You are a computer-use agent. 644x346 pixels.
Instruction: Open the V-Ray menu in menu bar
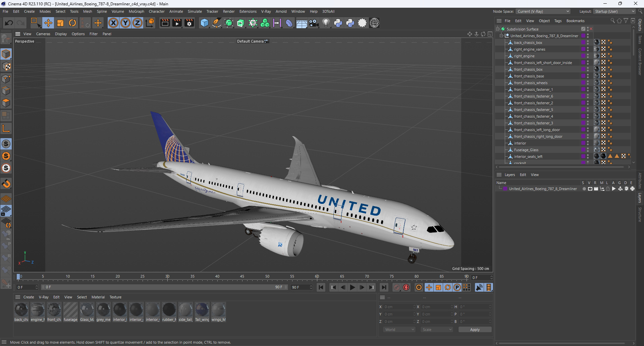tap(266, 11)
